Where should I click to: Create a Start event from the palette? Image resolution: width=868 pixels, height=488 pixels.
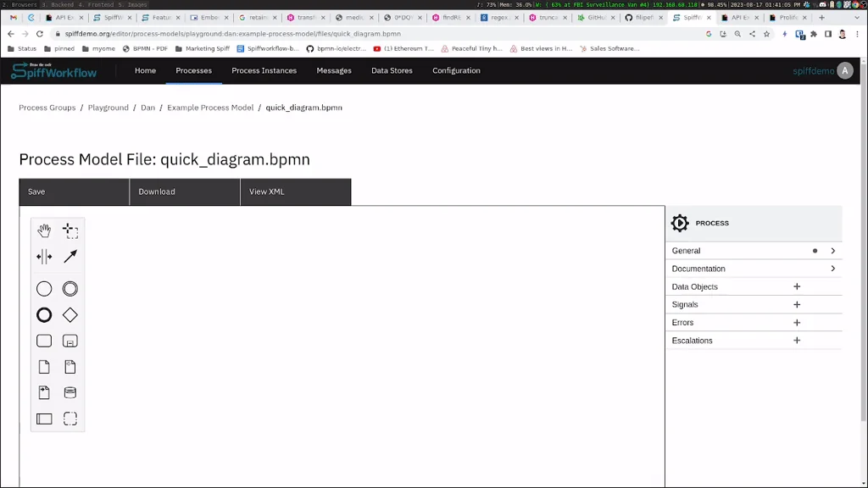(44, 288)
